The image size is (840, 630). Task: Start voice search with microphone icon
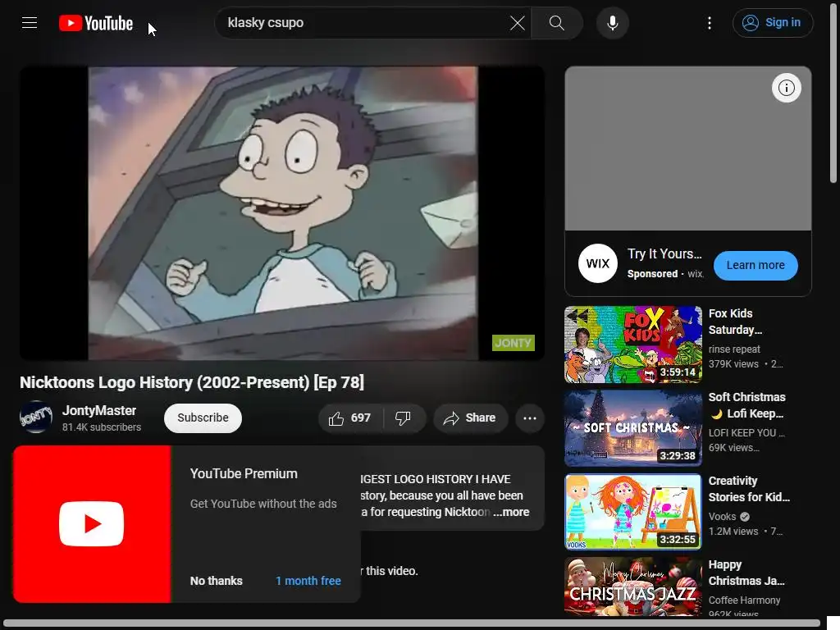tap(612, 23)
